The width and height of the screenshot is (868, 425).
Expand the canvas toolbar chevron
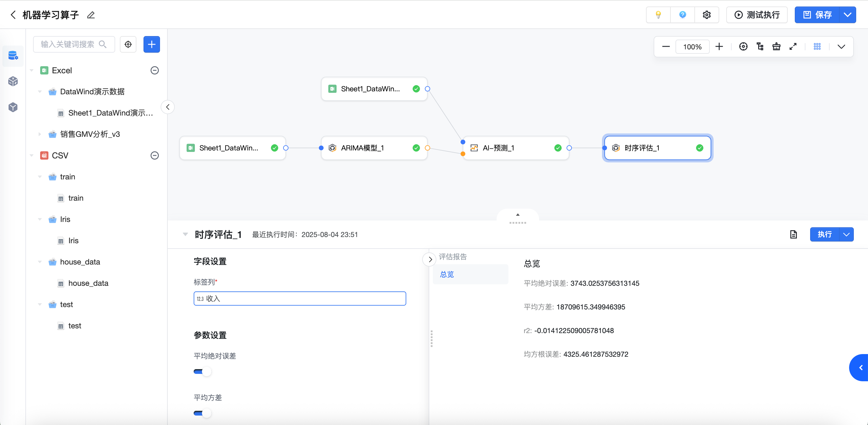[x=841, y=46]
